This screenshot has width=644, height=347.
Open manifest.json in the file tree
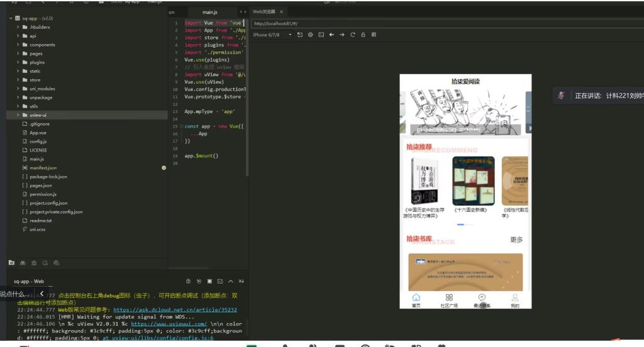pyautogui.click(x=43, y=168)
